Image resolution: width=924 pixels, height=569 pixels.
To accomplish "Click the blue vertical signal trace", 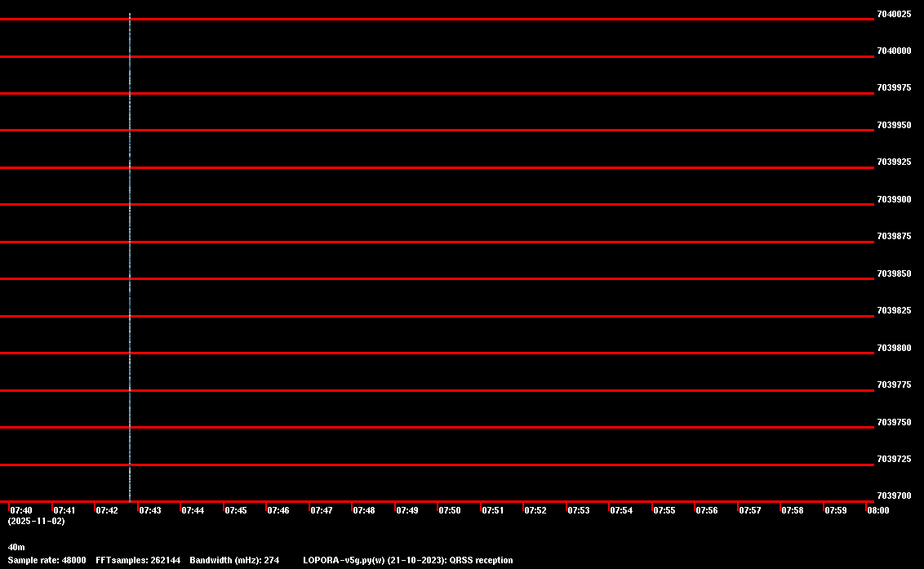I will 130,257.
